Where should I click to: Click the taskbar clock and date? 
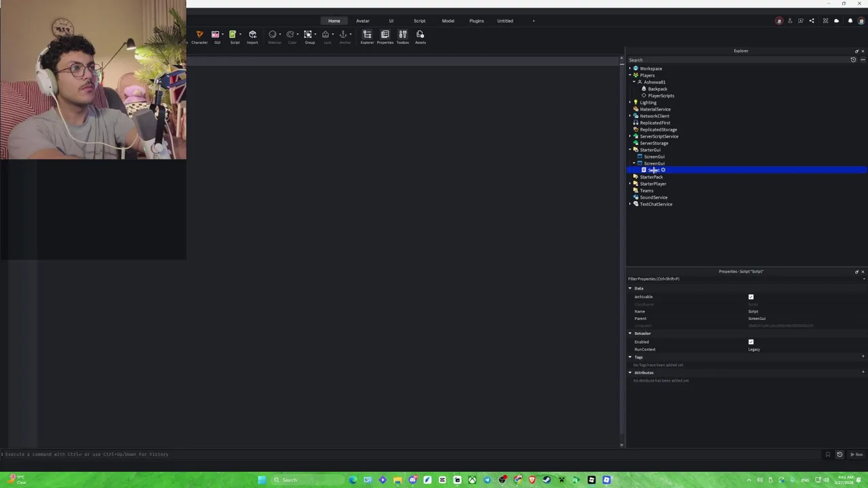(844, 480)
